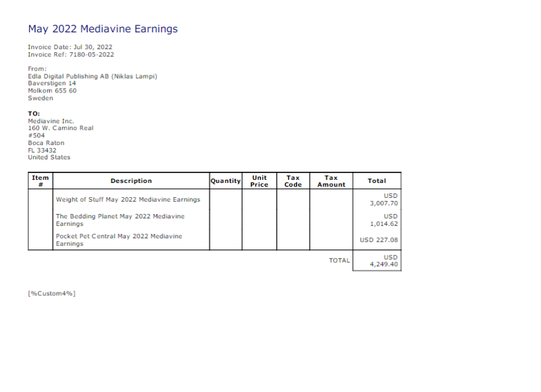Viewport: 541px width, 392px height.
Task: Click the FL 33432 line
Action: tap(42, 151)
